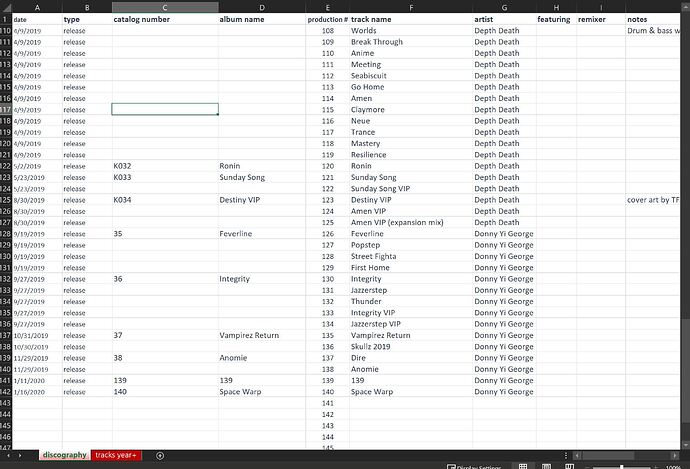Select the track name cell 'Thunder'
The image size is (690, 469).
click(x=411, y=301)
